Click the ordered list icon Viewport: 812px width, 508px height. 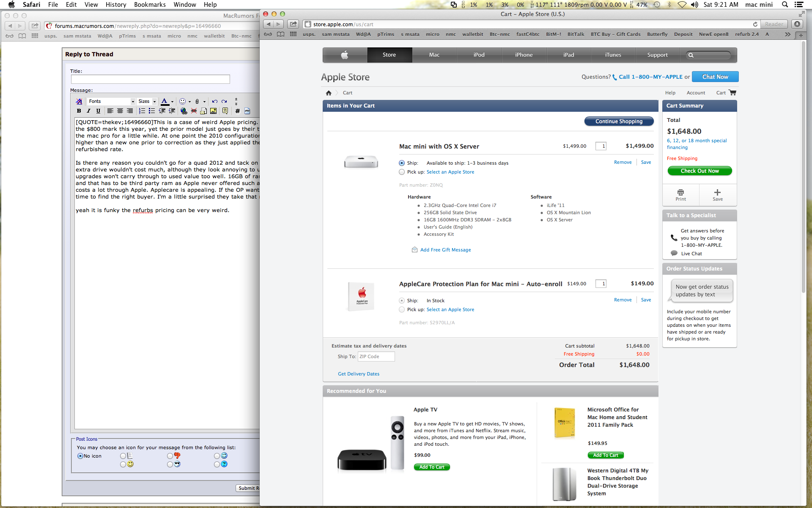click(142, 111)
